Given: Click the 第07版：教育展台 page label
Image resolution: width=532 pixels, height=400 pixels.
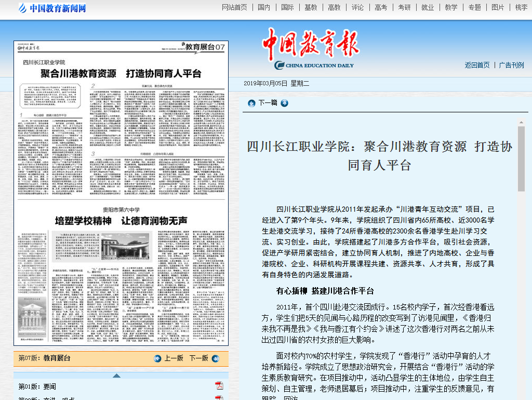Looking at the screenshot, I should pyautogui.click(x=44, y=358).
